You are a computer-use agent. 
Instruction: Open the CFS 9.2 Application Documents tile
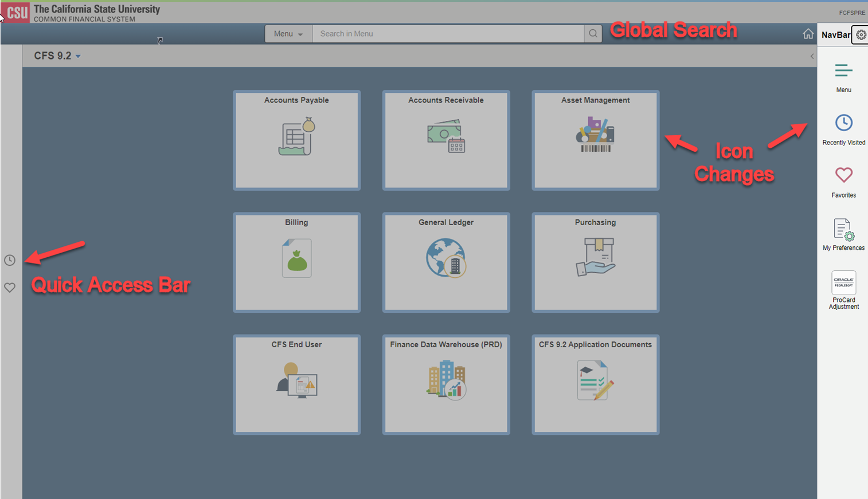(x=595, y=384)
